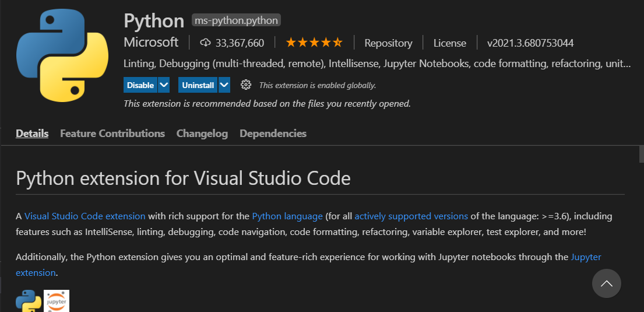Image resolution: width=644 pixels, height=312 pixels.
Task: Uninstall the Python extension
Action: pos(198,85)
